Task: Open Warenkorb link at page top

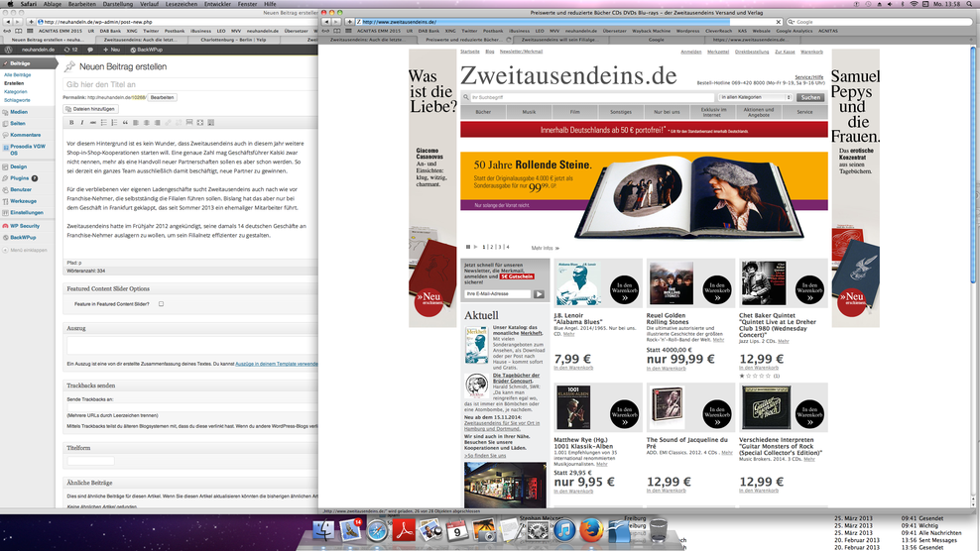Action: tap(812, 52)
